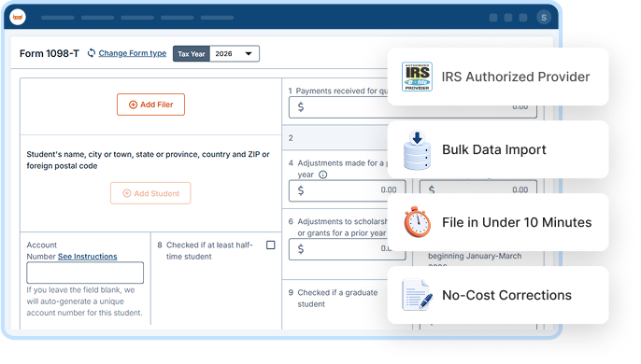The width and height of the screenshot is (641, 364).
Task: Click the Bulk Data Import database icon
Action: 417,150
